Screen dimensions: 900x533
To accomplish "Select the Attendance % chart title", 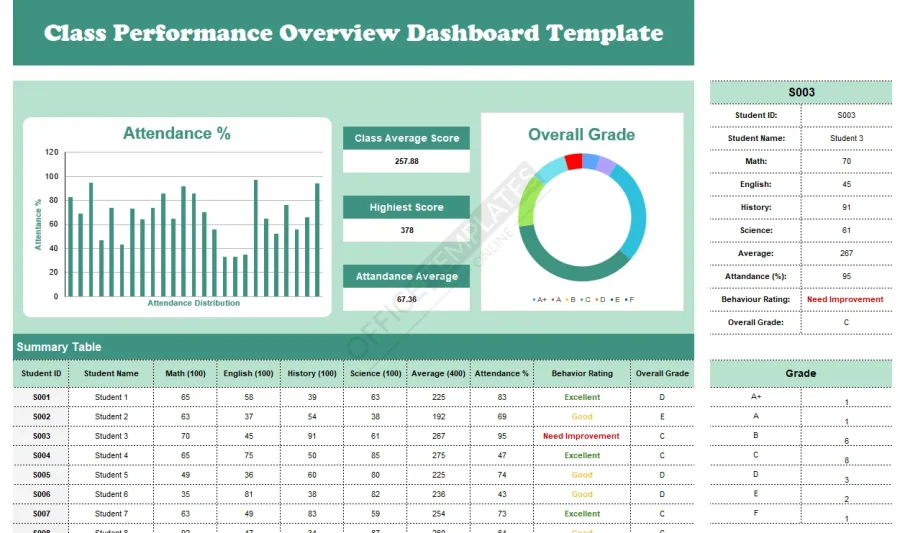I will tap(177, 133).
